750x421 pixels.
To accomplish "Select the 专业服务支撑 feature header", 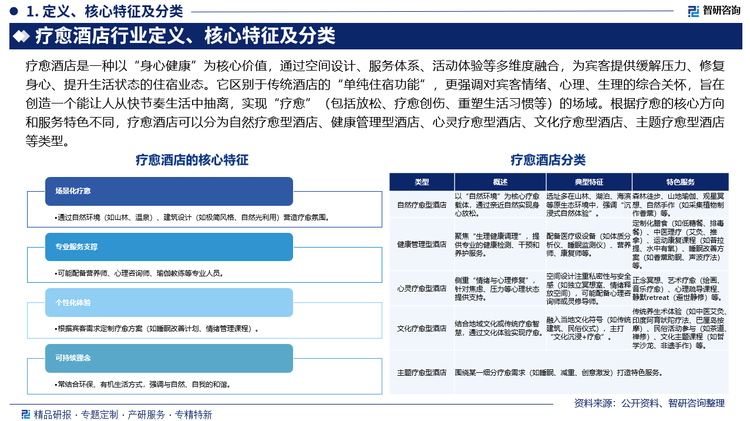I will point(169,247).
